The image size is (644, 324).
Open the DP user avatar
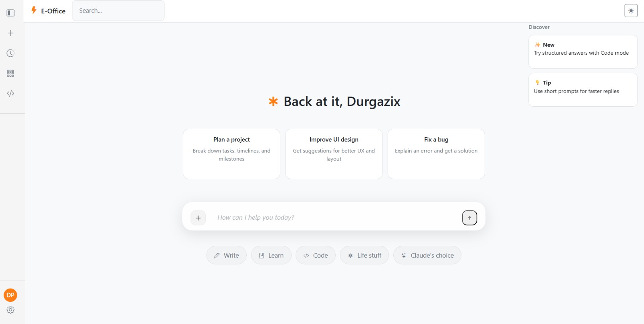(x=10, y=295)
